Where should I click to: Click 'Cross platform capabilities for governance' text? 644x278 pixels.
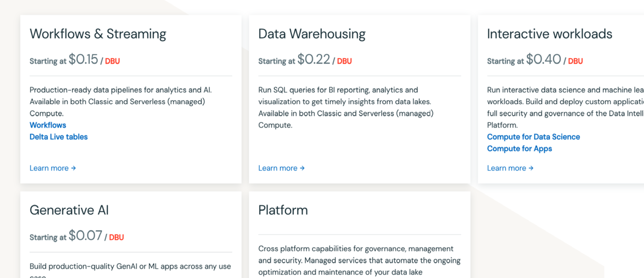click(359, 261)
